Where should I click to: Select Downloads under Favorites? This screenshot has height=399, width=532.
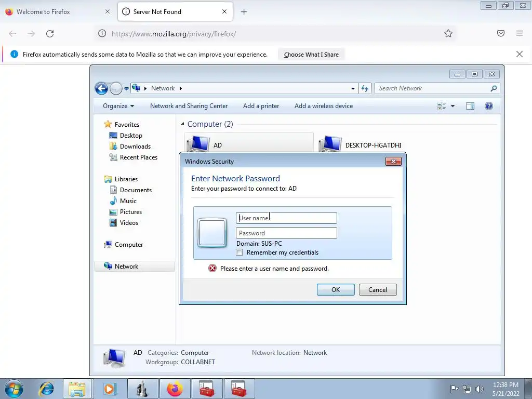coord(135,146)
